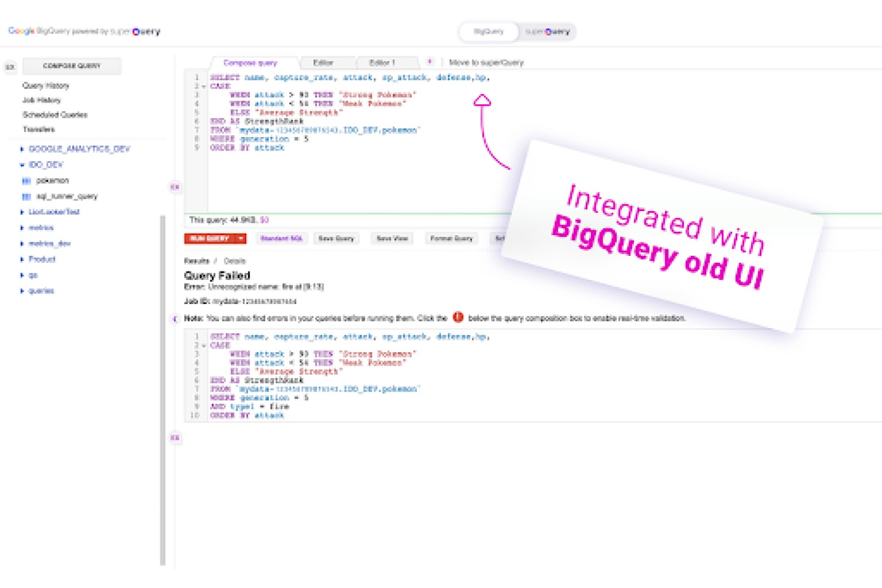
Task: Open the pokemon table icon
Action: [26, 181]
